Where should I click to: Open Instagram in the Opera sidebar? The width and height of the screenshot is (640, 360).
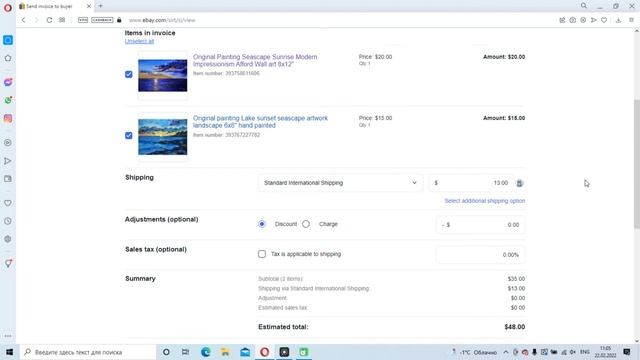(x=8, y=118)
